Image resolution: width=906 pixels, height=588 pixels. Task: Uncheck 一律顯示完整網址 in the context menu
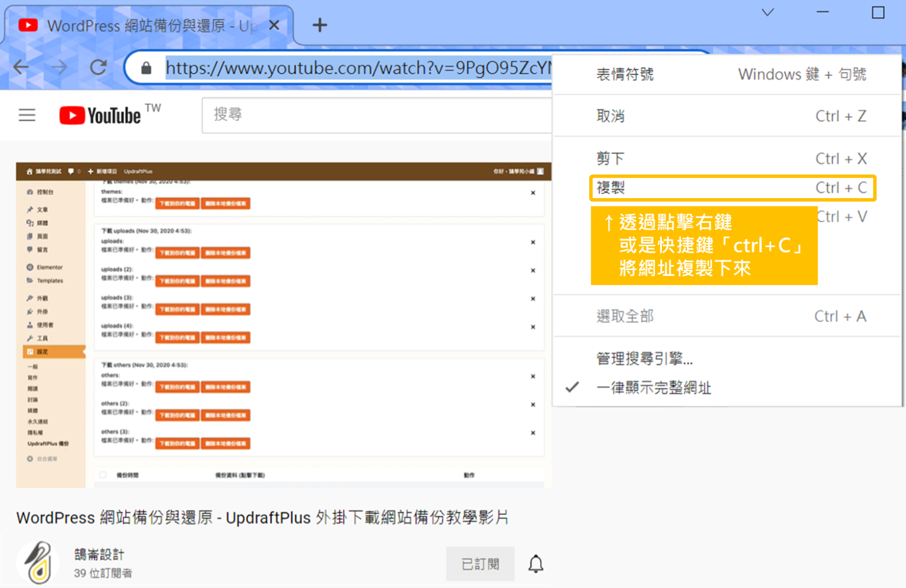pyautogui.click(x=654, y=387)
